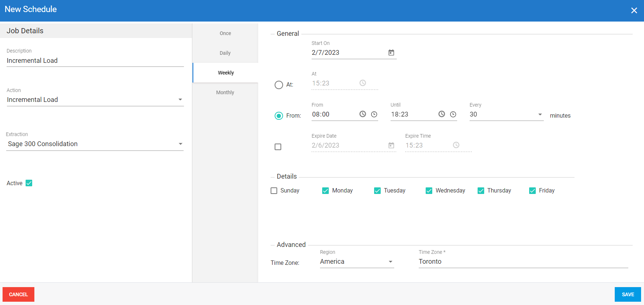
Task: Select the At: radio button
Action: point(279,85)
